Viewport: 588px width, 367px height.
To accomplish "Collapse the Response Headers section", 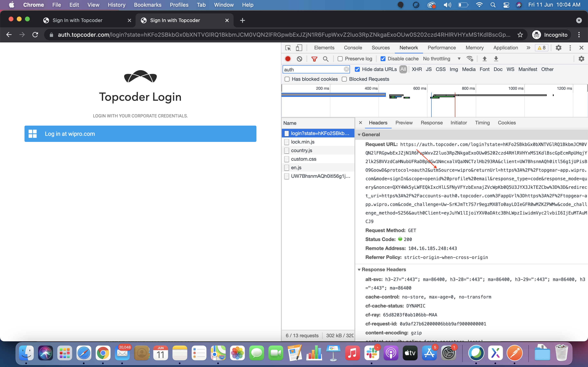I will [x=359, y=269].
